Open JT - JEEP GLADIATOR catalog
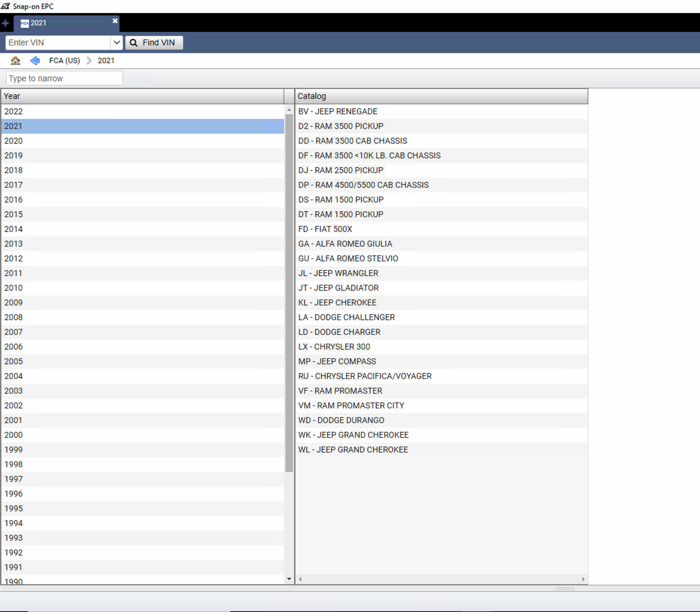Screen dimensions: 700x612 click(442, 288)
